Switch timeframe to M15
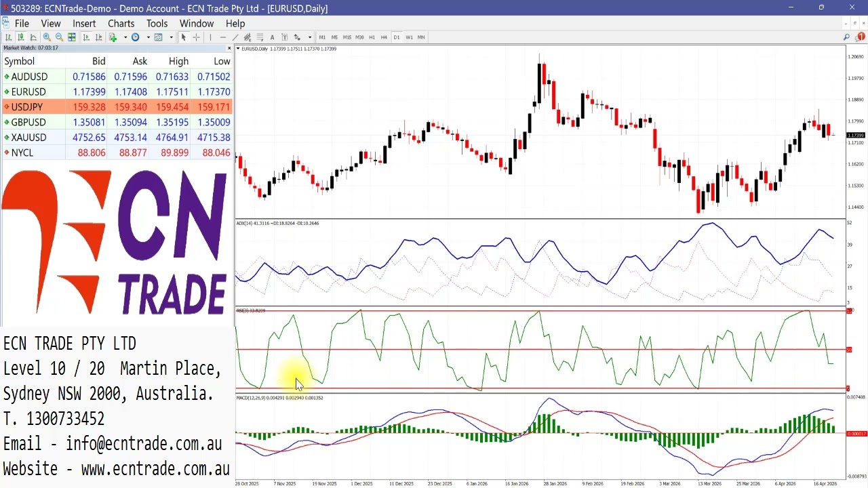Screen dimensions: 868x488 click(347, 37)
